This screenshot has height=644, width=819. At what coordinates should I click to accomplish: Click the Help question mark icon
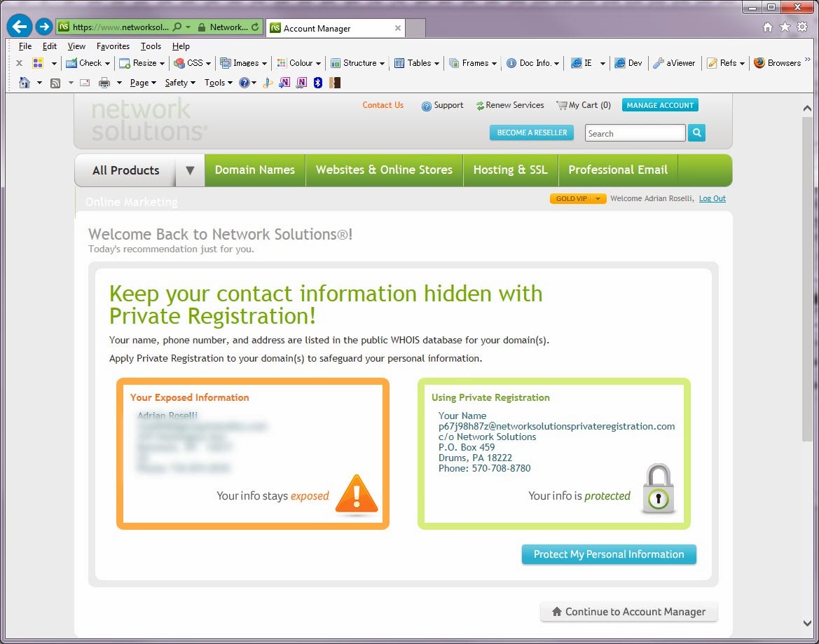[x=245, y=83]
